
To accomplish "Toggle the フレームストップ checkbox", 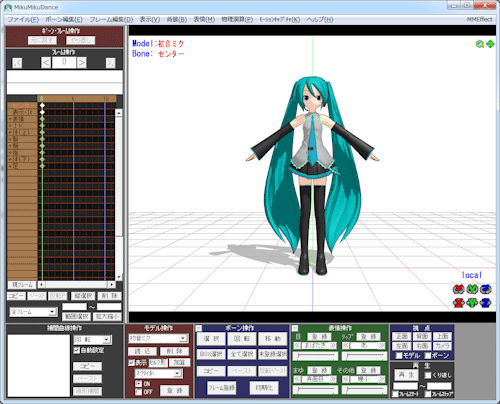I will [428, 394].
